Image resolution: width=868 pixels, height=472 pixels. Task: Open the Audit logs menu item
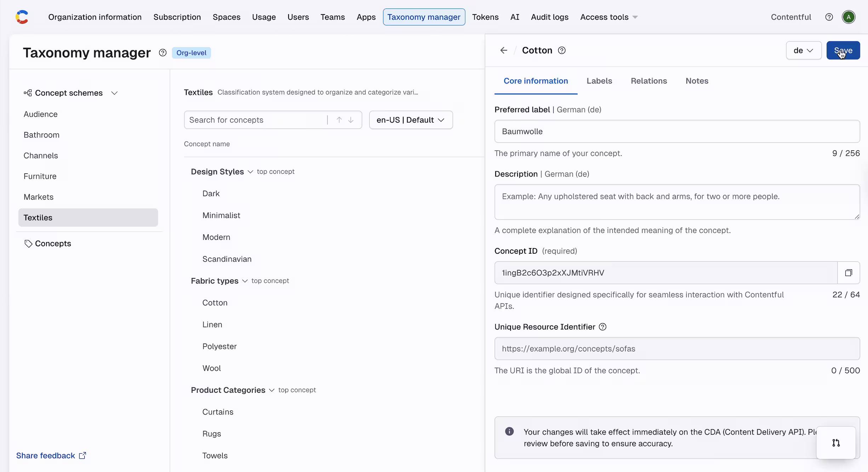tap(549, 17)
